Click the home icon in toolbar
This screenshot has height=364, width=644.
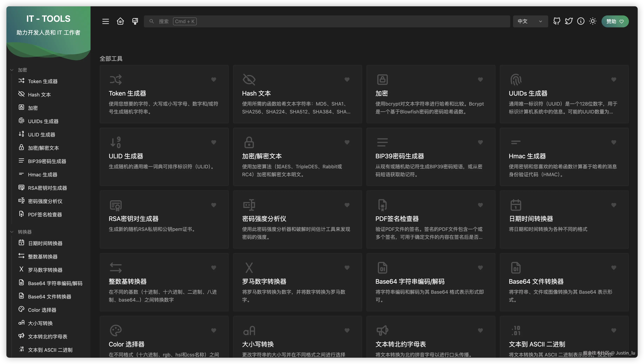click(120, 21)
